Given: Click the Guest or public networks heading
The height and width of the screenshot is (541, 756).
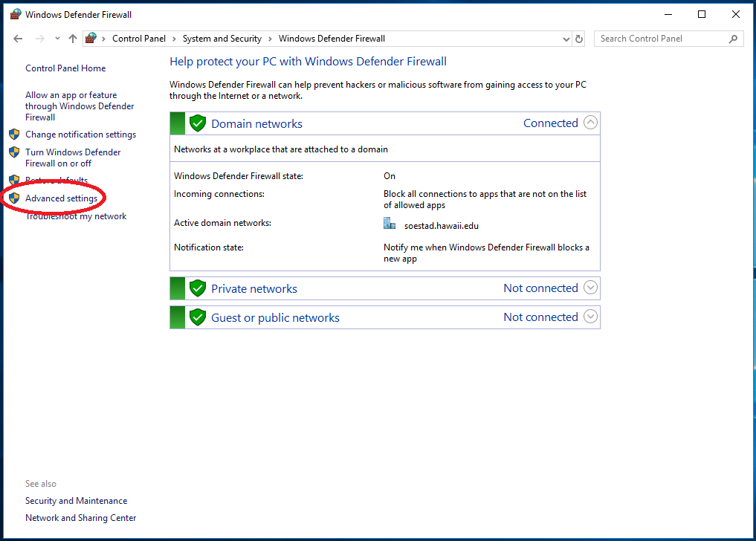Looking at the screenshot, I should 275,318.
